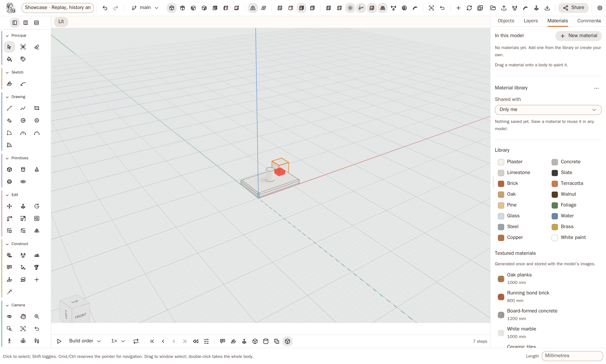Toggle perspective camera projection

[x=253, y=8]
